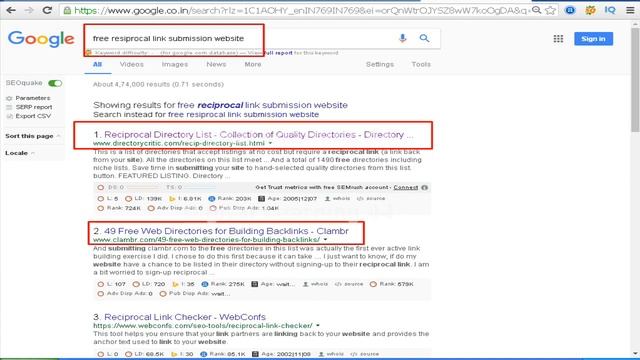Toggle the SEOquake switch off
Viewport: 640px width, 360px height.
55,83
